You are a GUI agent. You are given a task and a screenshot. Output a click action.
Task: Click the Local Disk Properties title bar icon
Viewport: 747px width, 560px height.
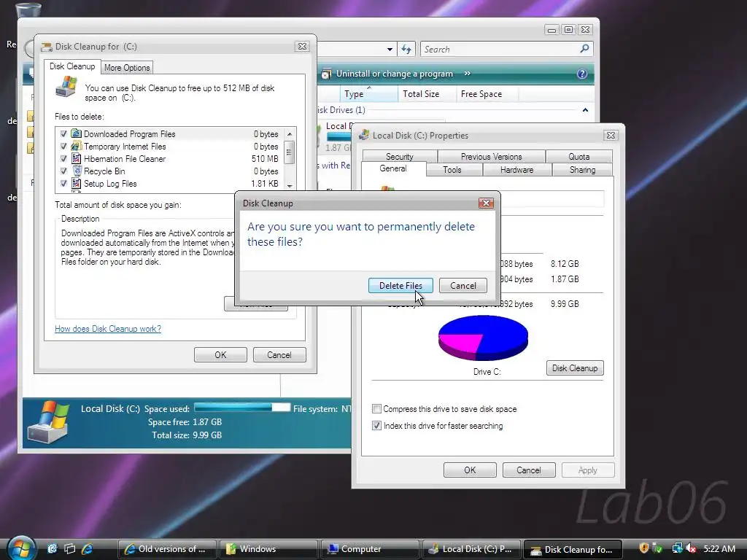click(365, 135)
